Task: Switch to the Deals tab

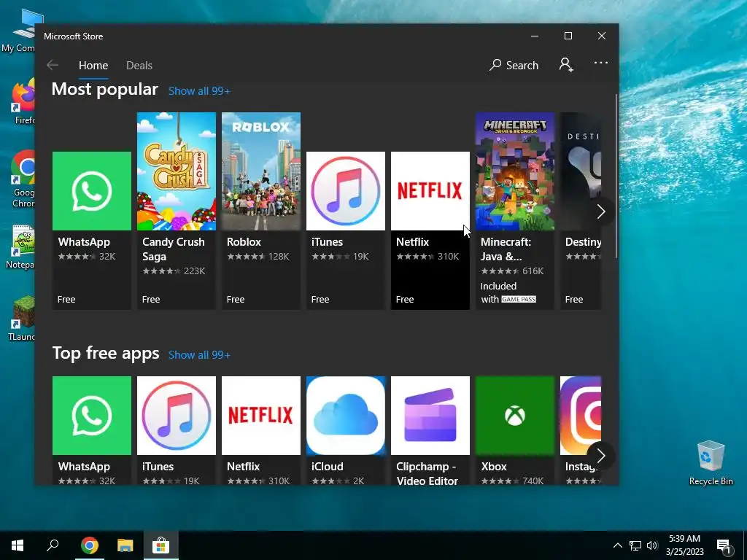Action: click(x=139, y=65)
